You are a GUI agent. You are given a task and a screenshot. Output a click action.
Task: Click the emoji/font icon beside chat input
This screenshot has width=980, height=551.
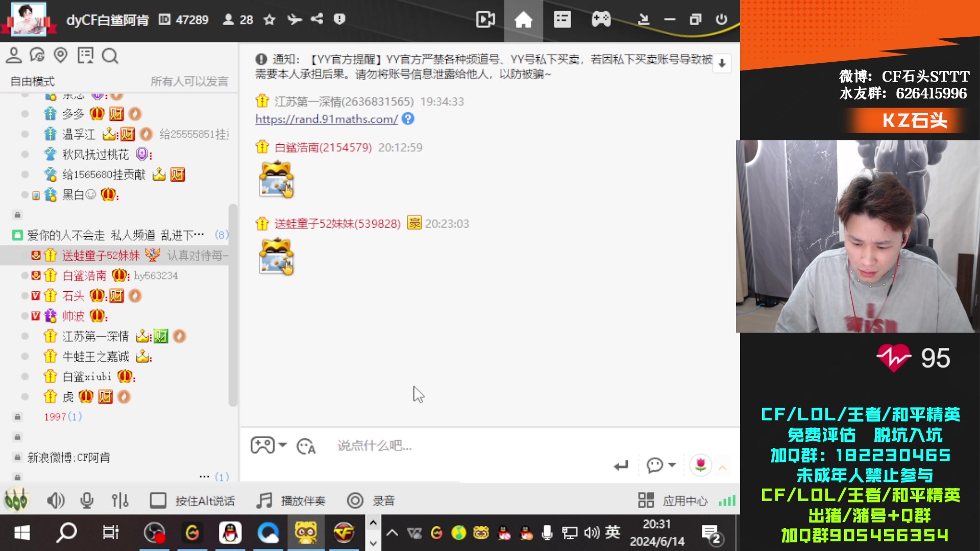click(x=307, y=445)
